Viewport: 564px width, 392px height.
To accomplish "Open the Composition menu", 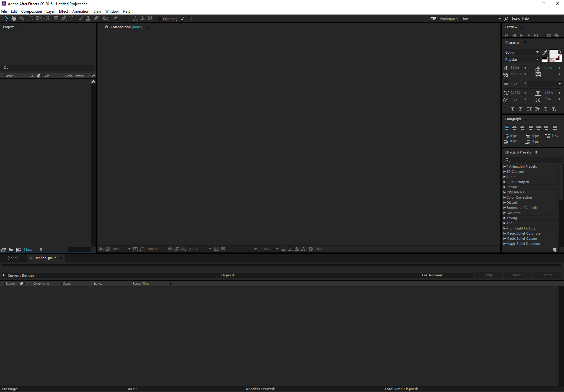I will click(31, 12).
